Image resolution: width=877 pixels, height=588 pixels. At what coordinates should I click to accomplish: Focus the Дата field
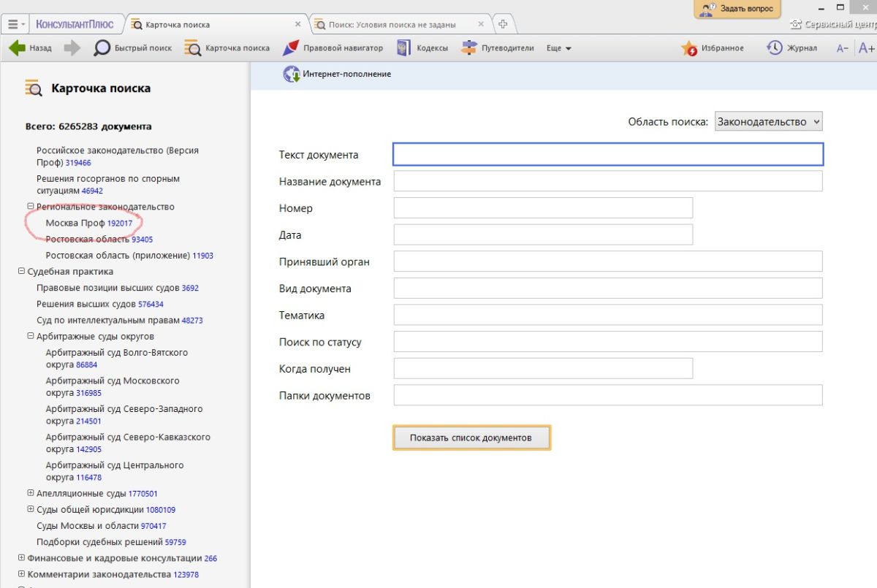point(543,234)
